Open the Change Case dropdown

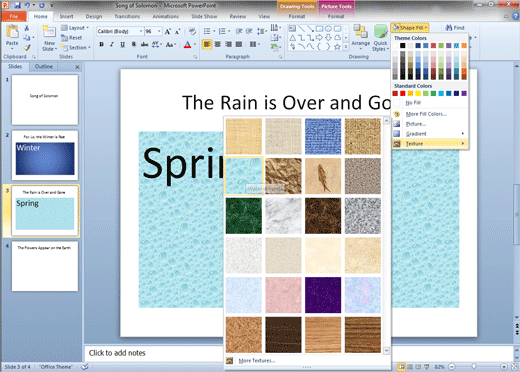[171, 44]
